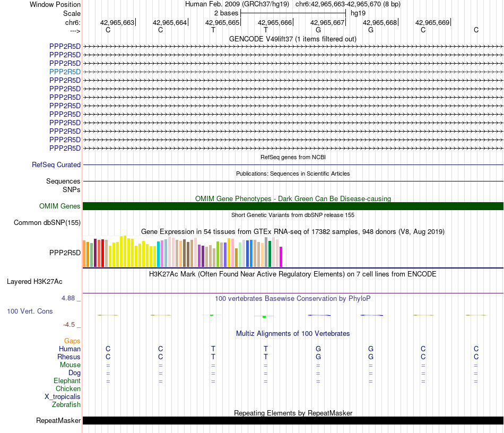Viewport: 504px width, 433px height.
Task: Click the -4.5 lower PhyloP scale value
Action: pos(69,325)
